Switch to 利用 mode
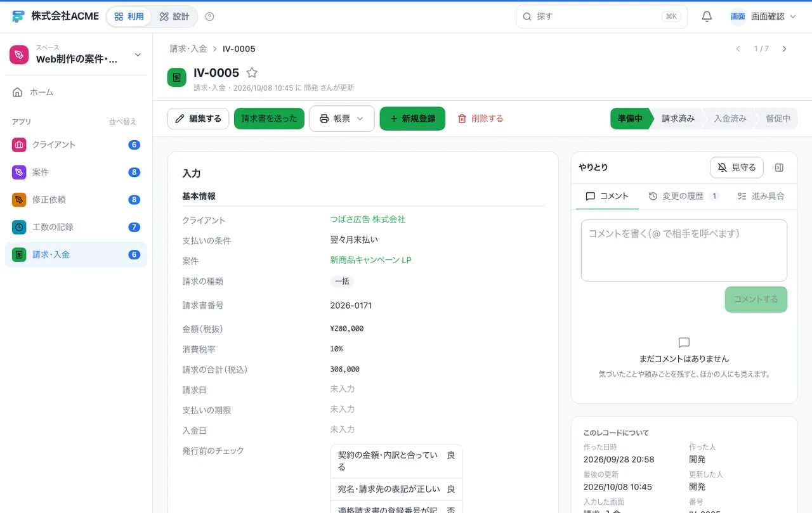Image resolution: width=812 pixels, height=513 pixels. click(129, 16)
